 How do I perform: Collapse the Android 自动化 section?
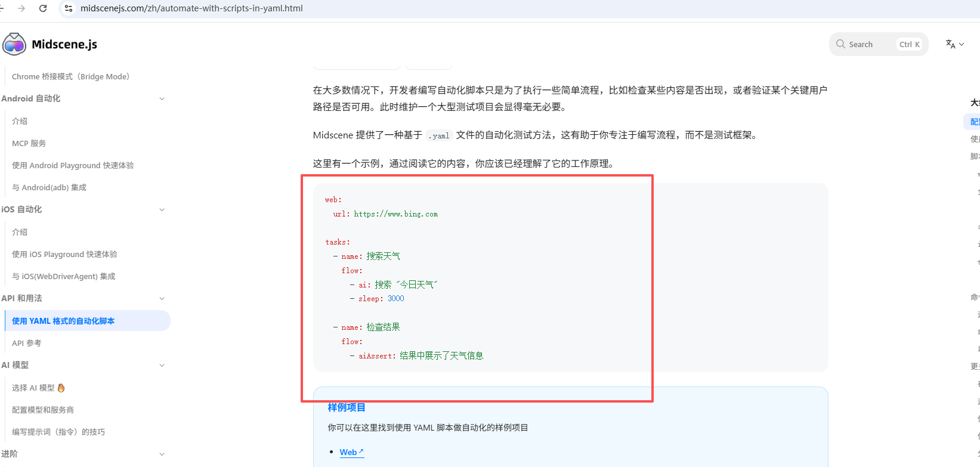pyautogui.click(x=162, y=99)
